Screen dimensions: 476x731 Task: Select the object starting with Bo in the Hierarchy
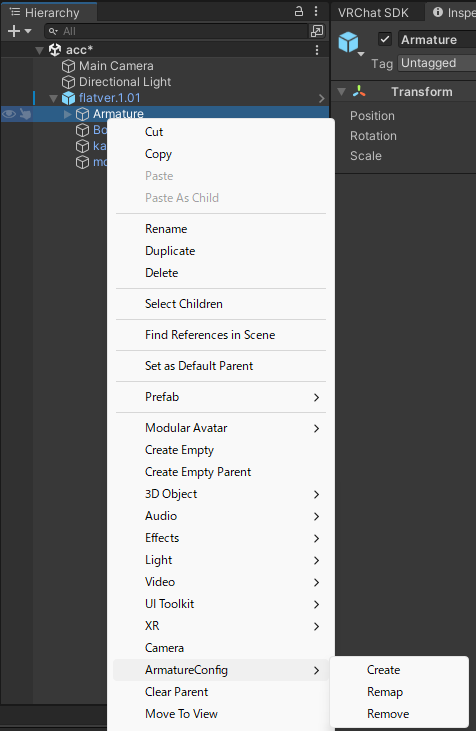[100, 130]
